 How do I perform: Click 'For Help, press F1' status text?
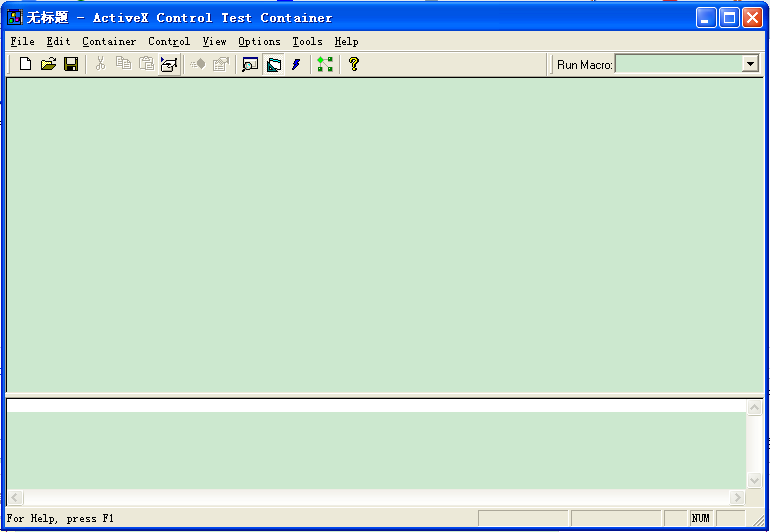pos(60,518)
